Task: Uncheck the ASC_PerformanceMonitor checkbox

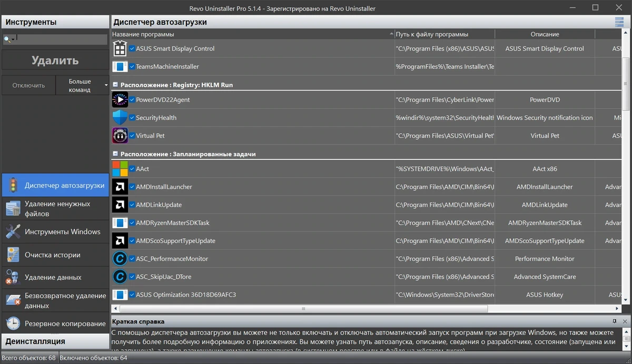Action: pyautogui.click(x=132, y=259)
